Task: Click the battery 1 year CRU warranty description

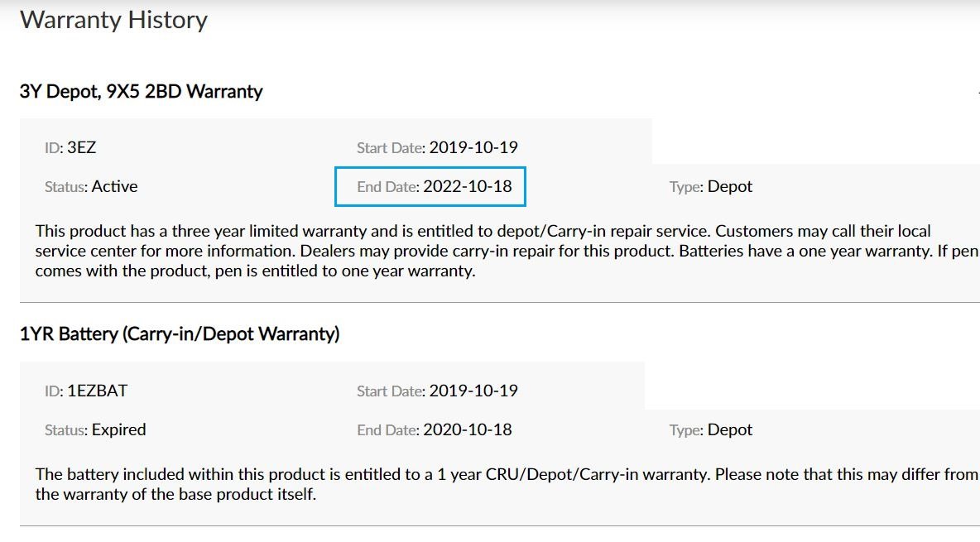Action: click(x=507, y=484)
